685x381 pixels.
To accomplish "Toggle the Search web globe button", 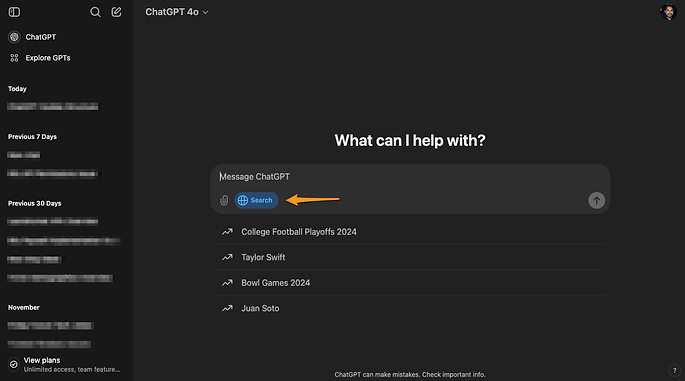I will tap(256, 200).
